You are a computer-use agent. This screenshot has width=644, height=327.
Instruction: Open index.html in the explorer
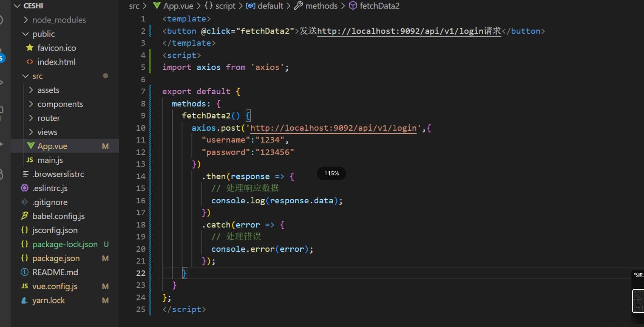[x=56, y=62]
